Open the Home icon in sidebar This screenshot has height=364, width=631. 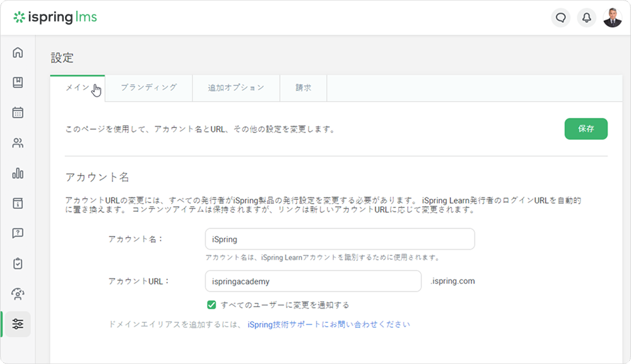18,52
